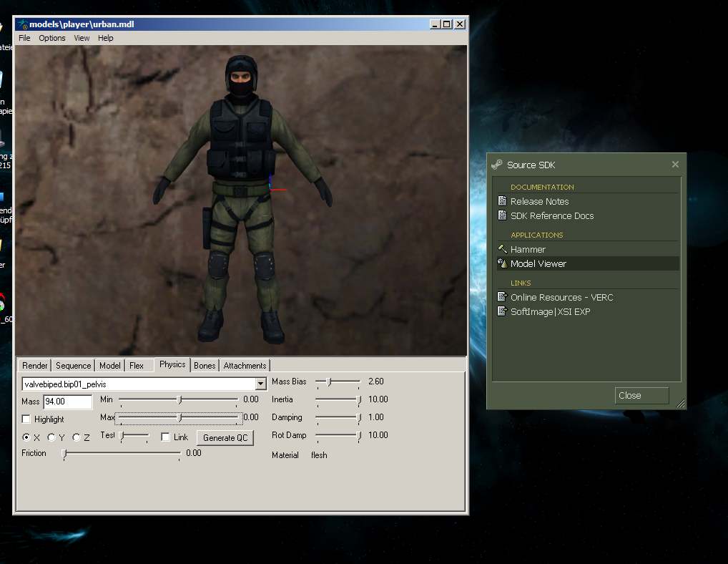The height and width of the screenshot is (564, 728).
Task: Click the valvebiped.bip01_pelvis combo box
Action: coord(144,384)
